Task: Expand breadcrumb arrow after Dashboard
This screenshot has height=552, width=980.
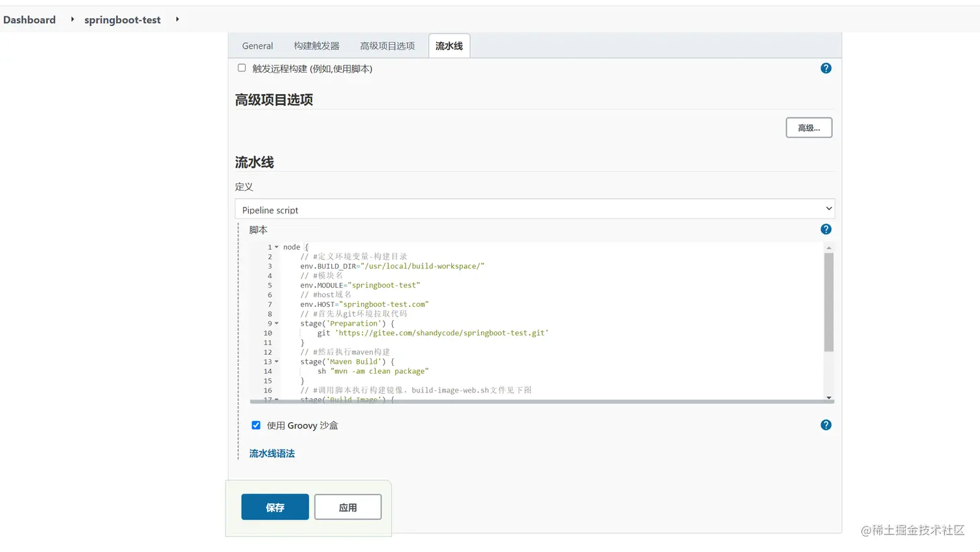Action: click(x=72, y=19)
